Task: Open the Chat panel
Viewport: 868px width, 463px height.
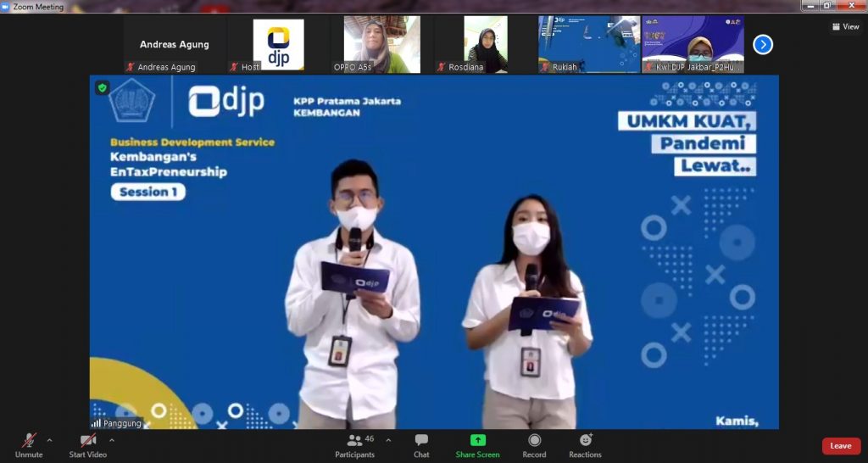Action: 421,446
